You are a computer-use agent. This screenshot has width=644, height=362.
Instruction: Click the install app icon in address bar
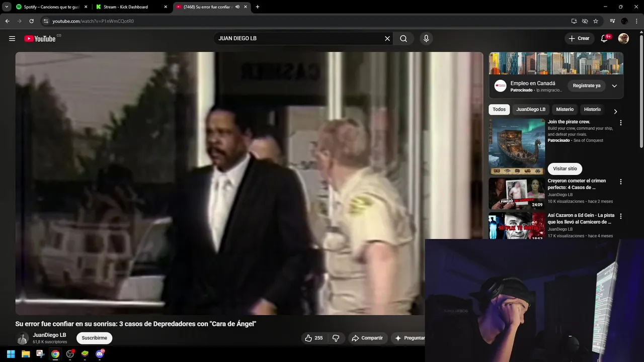[x=574, y=21]
